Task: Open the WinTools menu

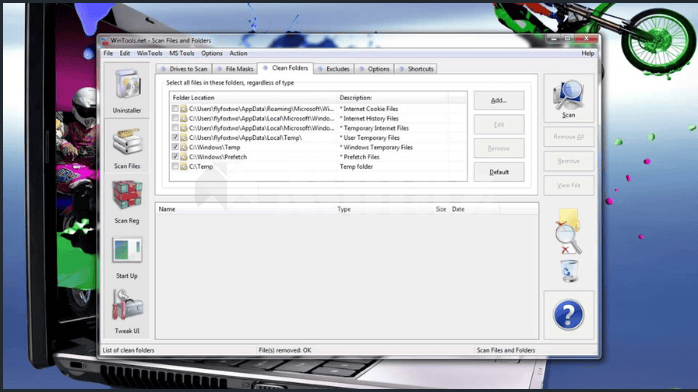Action: [149, 53]
